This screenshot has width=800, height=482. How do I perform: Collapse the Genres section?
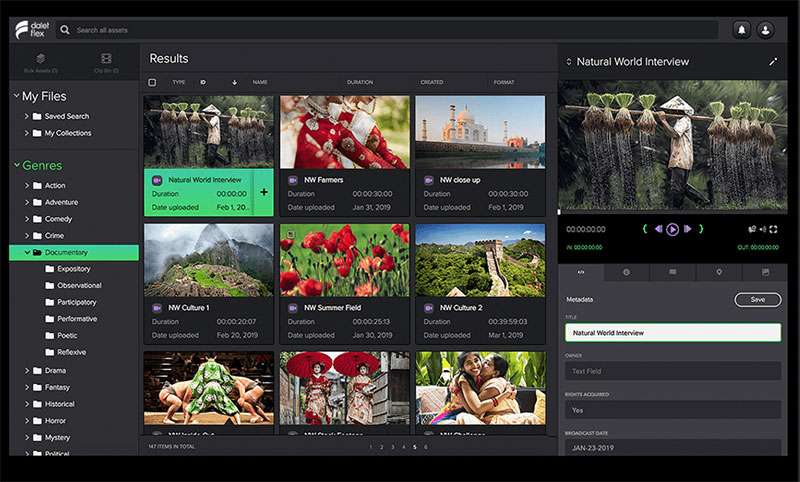(x=16, y=165)
